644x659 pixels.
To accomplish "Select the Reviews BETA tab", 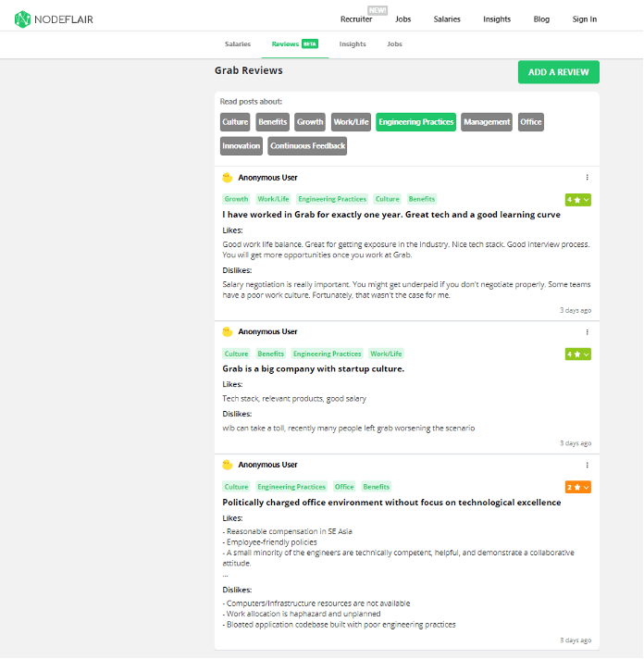I will 294,44.
